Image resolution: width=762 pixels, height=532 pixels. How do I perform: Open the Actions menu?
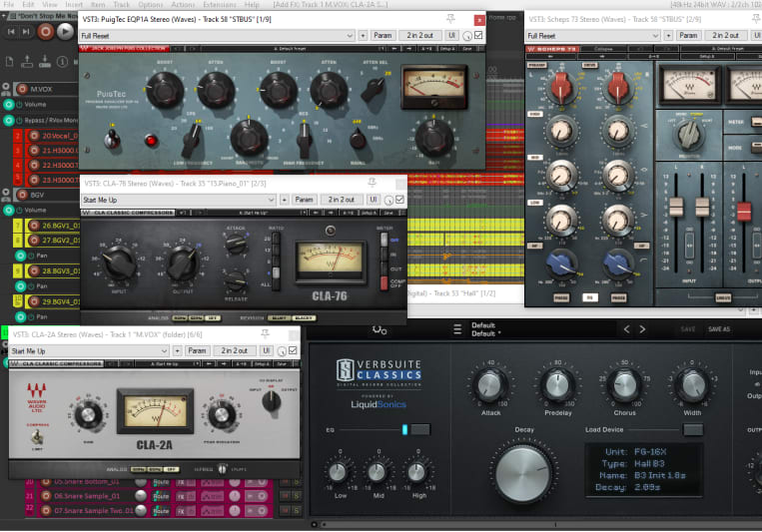pyautogui.click(x=183, y=4)
